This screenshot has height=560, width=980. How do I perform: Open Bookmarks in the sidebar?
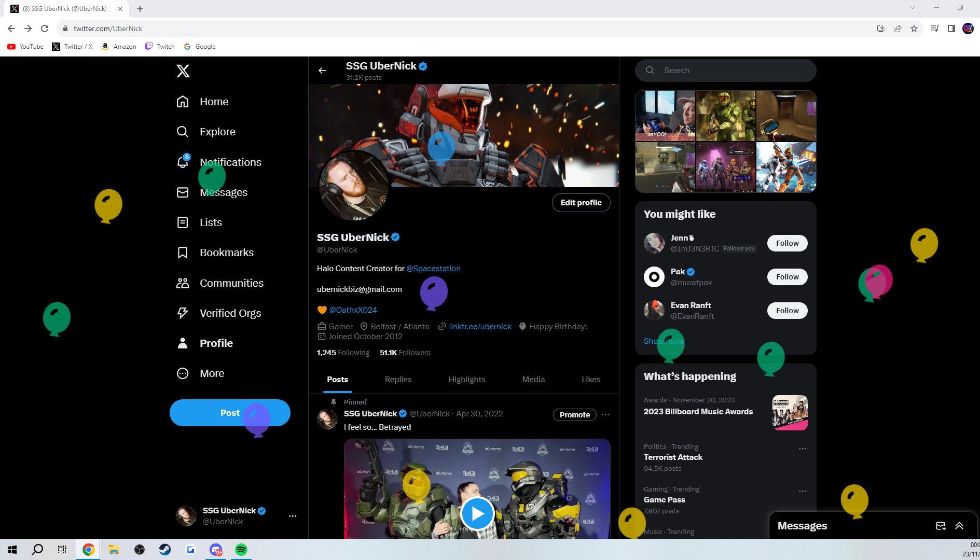[x=215, y=253]
